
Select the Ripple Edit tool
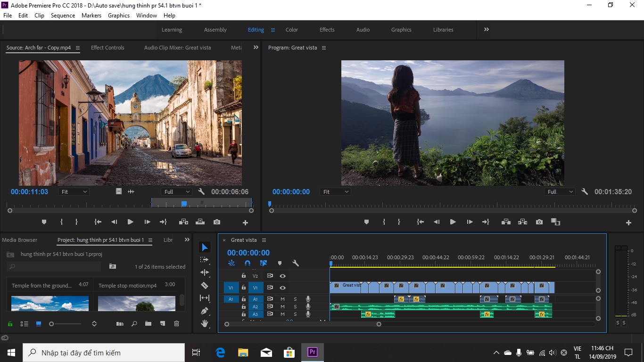[x=204, y=272]
